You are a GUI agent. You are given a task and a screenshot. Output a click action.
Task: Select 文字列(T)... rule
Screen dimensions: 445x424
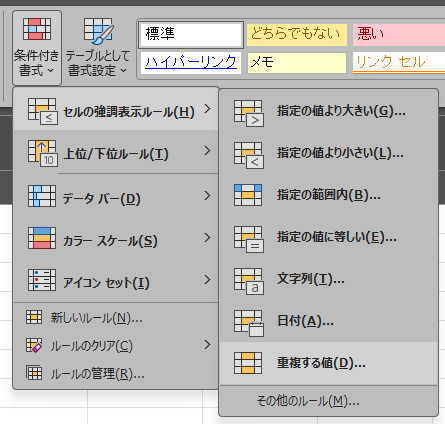[328, 279]
